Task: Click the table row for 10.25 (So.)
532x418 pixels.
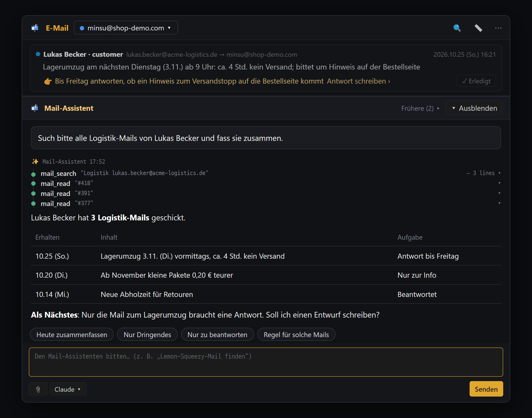Action: pyautogui.click(x=266, y=256)
